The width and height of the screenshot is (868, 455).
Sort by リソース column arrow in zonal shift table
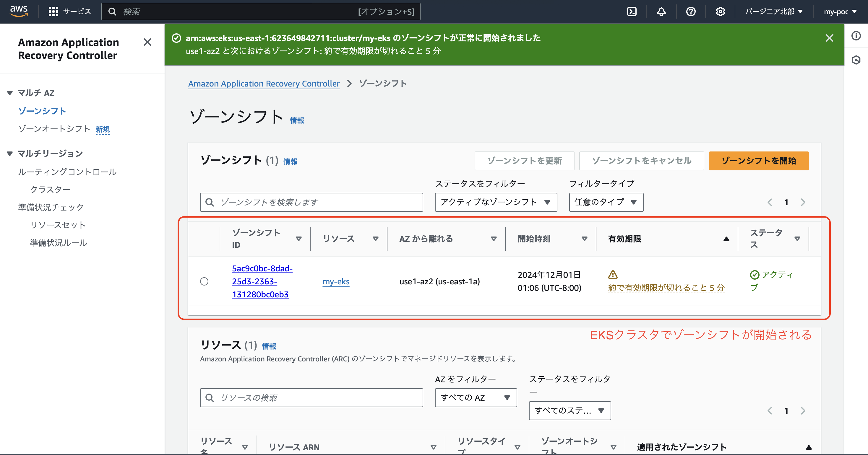click(x=375, y=239)
